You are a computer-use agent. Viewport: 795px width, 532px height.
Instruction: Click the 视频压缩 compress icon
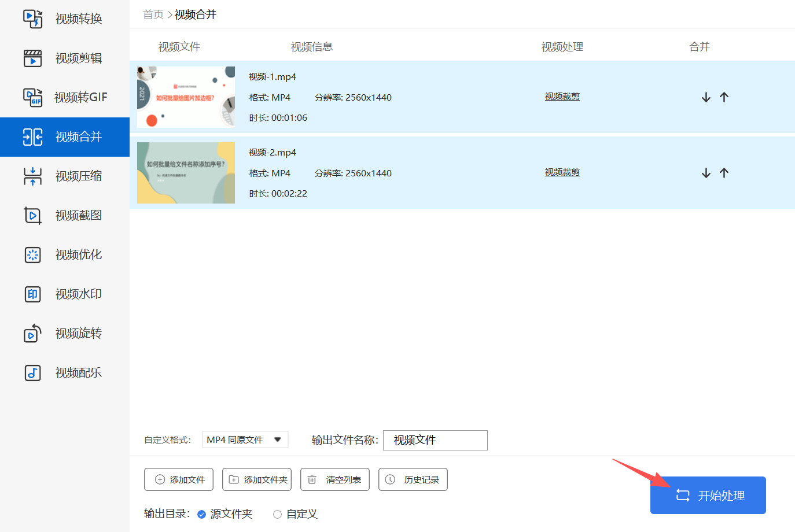33,176
